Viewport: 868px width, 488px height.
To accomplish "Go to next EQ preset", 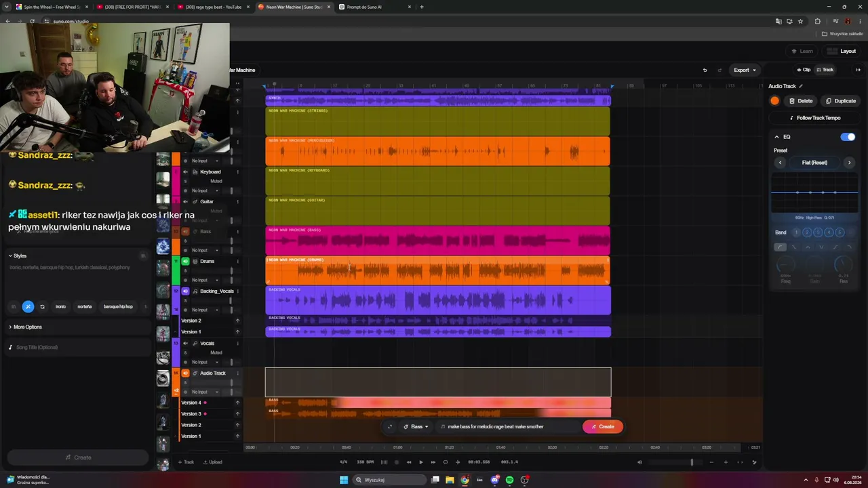I will 849,163.
